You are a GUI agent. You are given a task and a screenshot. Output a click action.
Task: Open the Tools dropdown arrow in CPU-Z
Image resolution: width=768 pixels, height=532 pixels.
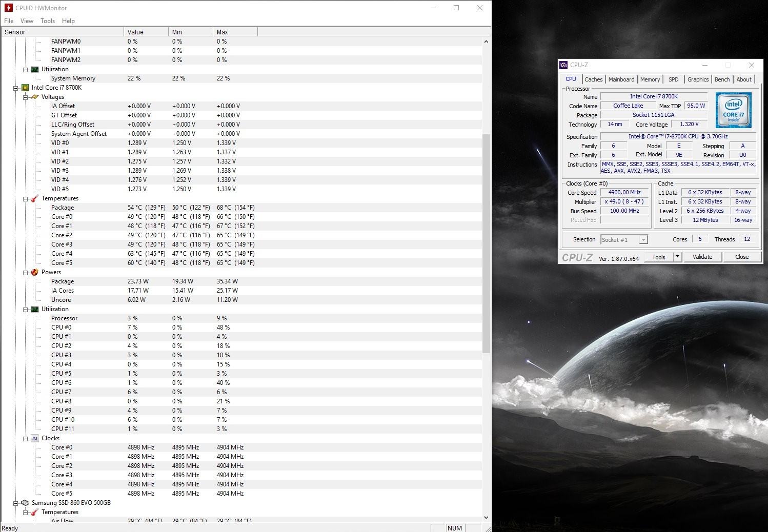click(677, 257)
